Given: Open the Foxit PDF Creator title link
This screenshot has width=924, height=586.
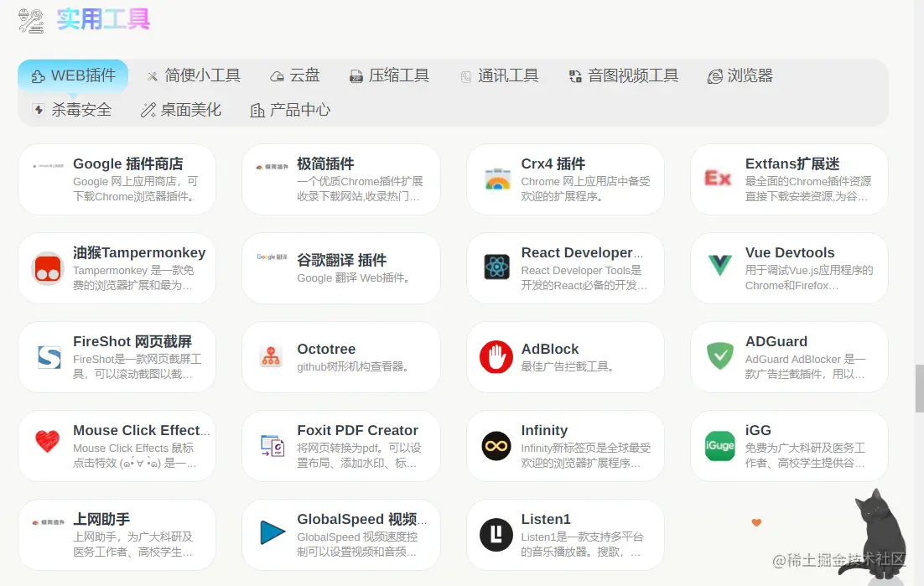Looking at the screenshot, I should tap(358, 431).
